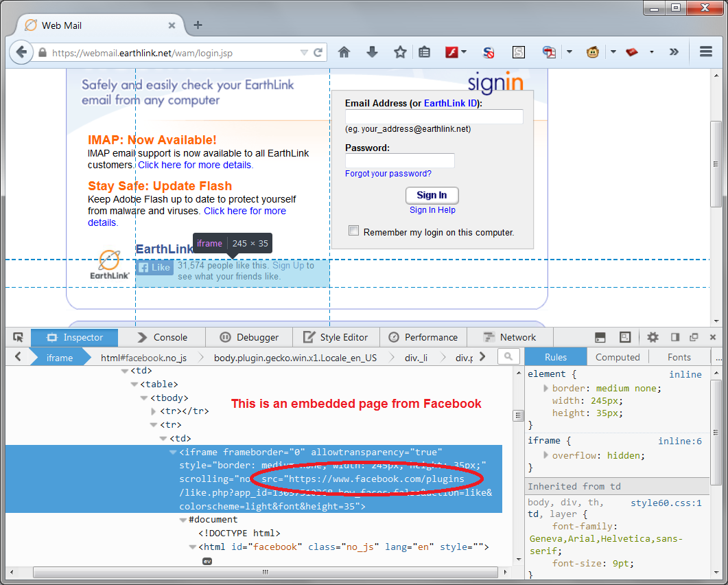Focus the Password input field
Image resolution: width=728 pixels, height=585 pixels.
pos(400,160)
